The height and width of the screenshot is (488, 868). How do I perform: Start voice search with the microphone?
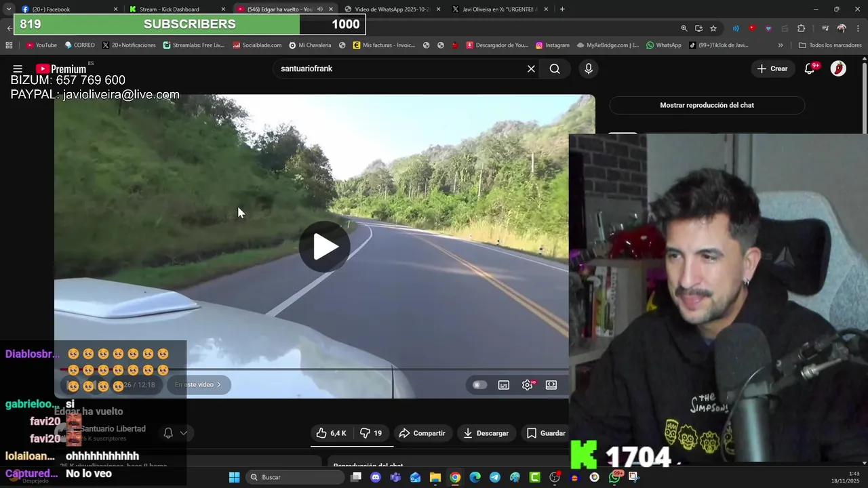588,68
